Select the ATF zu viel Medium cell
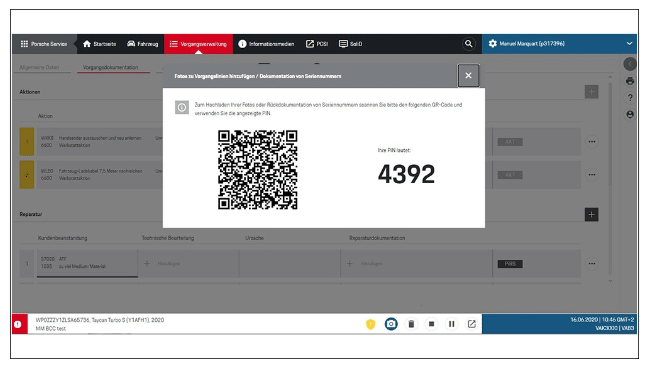 click(x=87, y=263)
